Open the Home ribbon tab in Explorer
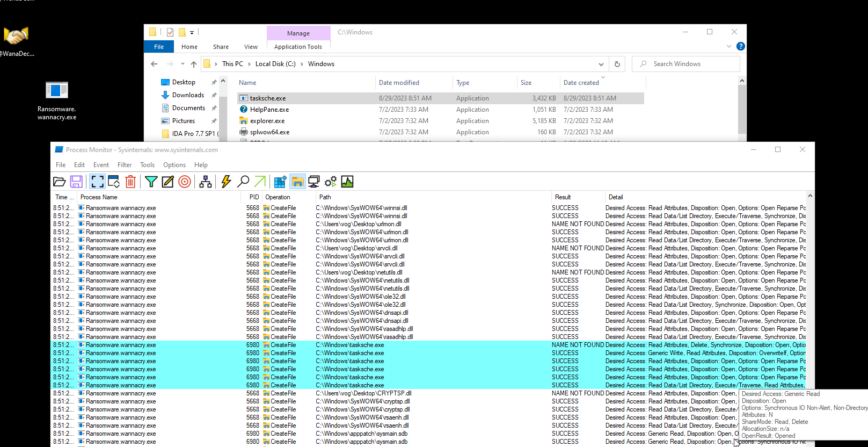Image resolution: width=868 pixels, height=447 pixels. [189, 47]
